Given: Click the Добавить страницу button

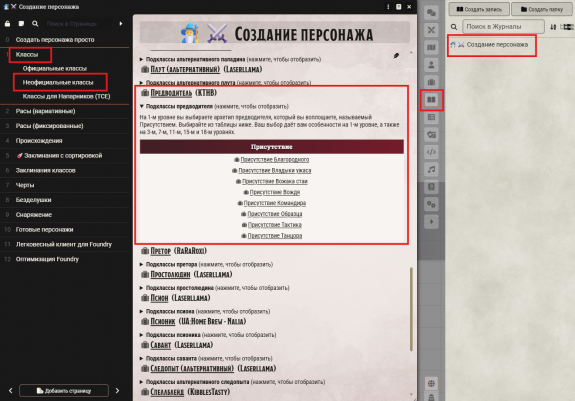Looking at the screenshot, I should pyautogui.click(x=64, y=391).
